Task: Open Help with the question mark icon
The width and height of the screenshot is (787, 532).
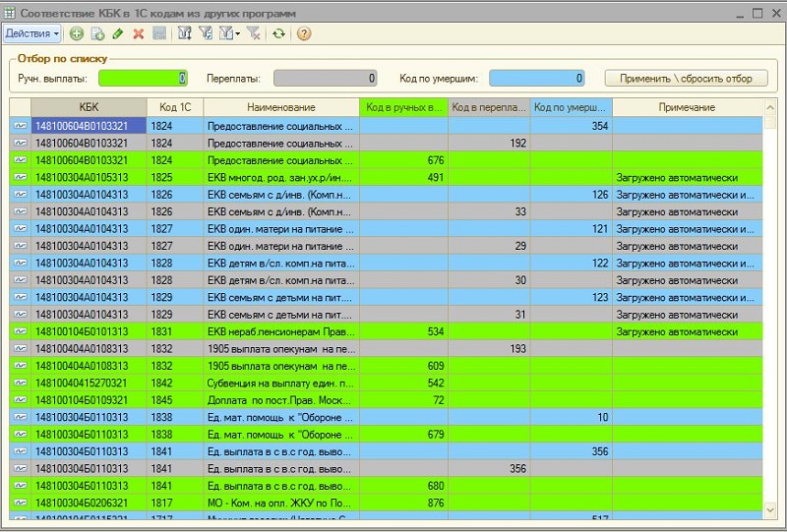Action: pos(304,33)
